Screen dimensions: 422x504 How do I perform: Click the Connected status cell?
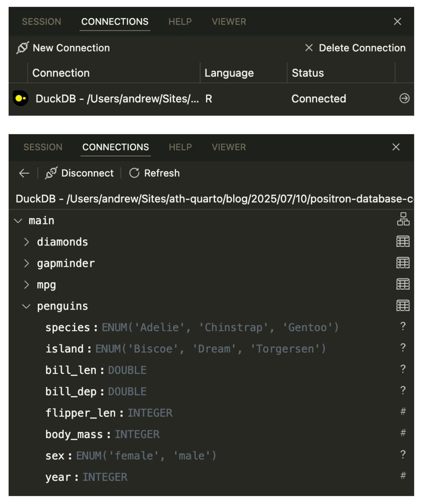pyautogui.click(x=319, y=99)
